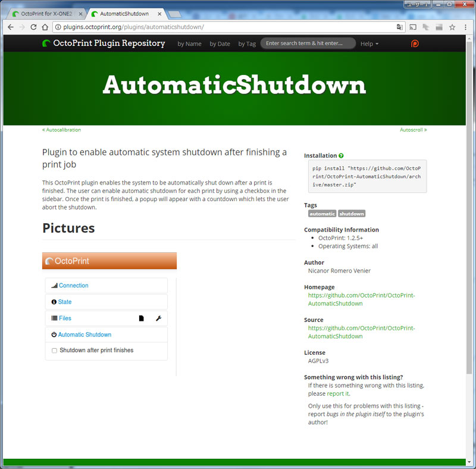This screenshot has width=476, height=469.
Task: Click the Installation help question icon
Action: tap(341, 155)
